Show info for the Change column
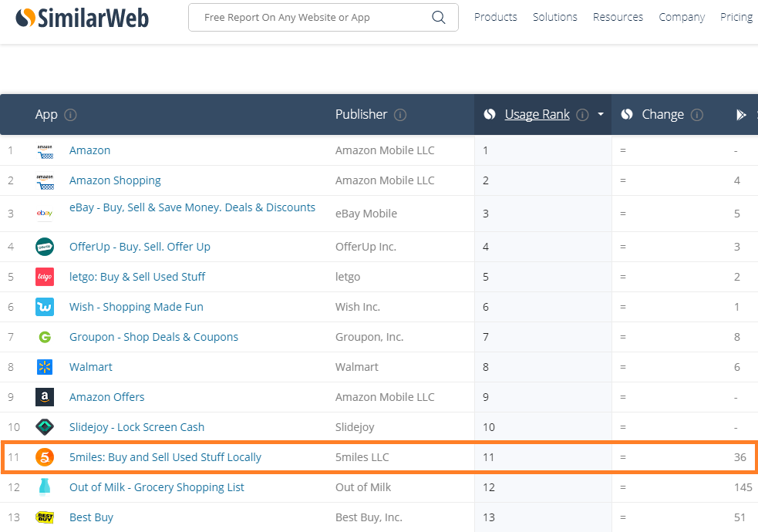Screen dimensions: 758x532 coord(697,115)
